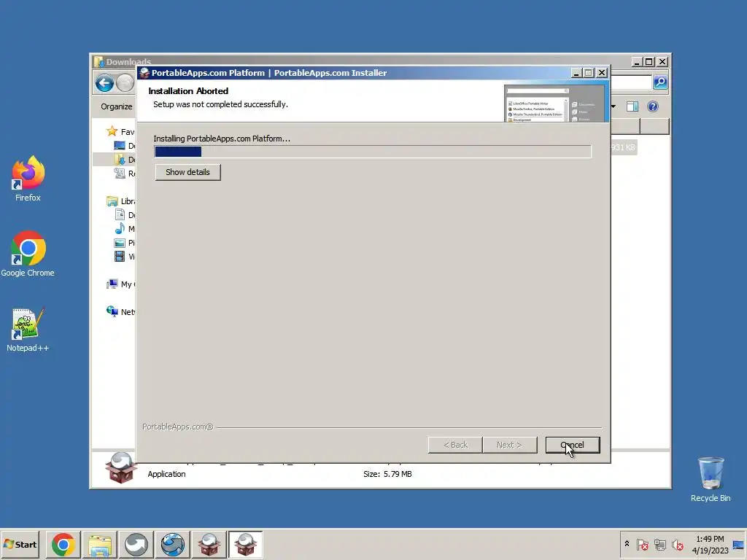Open the Organize menu in Downloads window
This screenshot has width=747, height=560.
(116, 106)
